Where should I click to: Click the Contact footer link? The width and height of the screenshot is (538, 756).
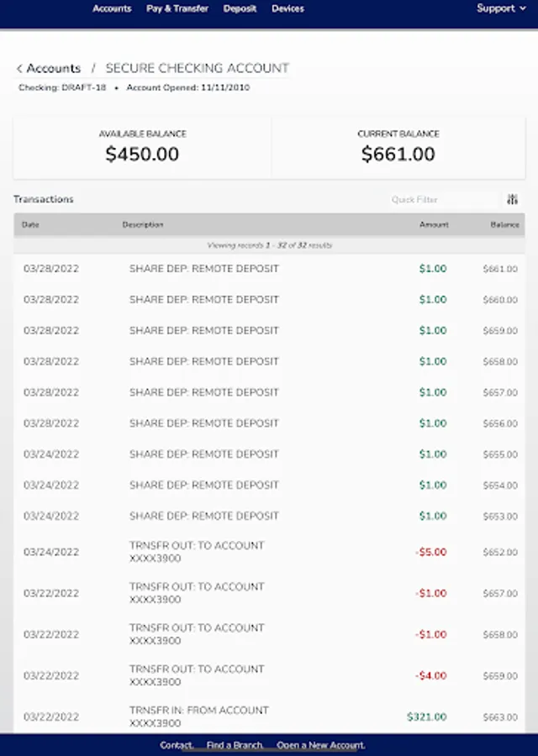click(x=177, y=745)
